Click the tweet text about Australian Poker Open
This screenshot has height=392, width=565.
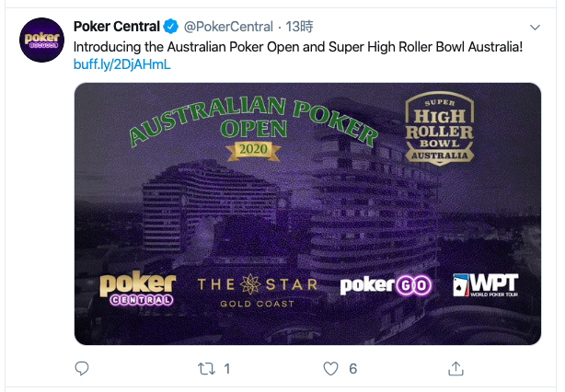tap(298, 47)
